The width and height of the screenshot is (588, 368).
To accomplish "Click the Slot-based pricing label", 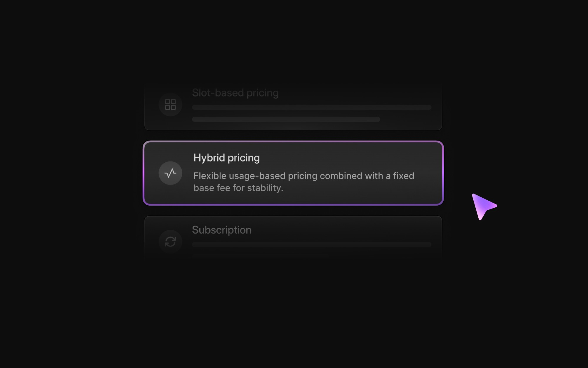I will (x=235, y=93).
